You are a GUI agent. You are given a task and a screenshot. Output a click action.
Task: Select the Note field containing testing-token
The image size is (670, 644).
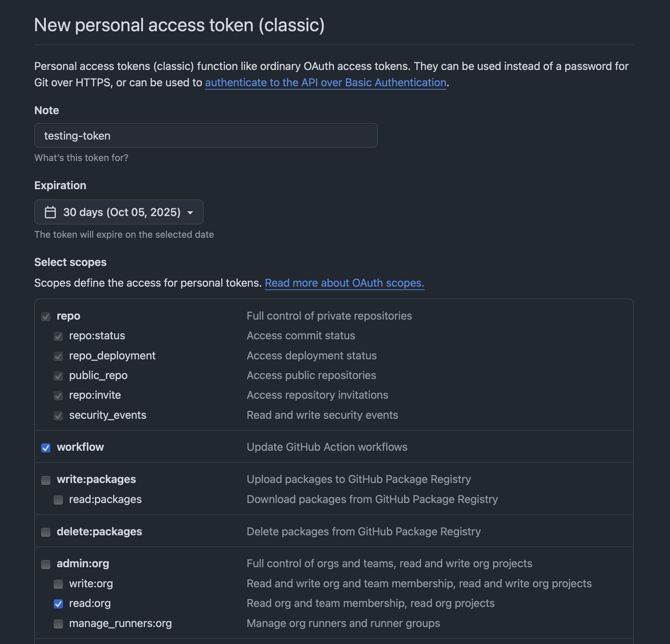click(x=205, y=136)
